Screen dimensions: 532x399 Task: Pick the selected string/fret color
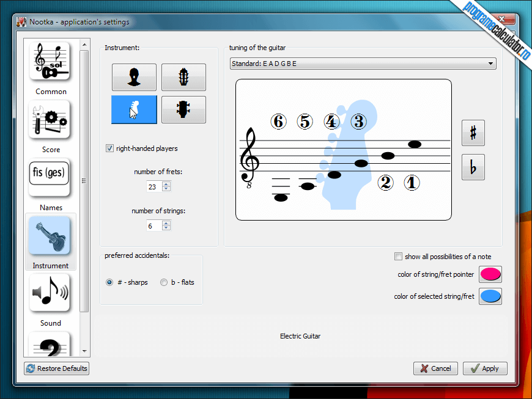point(490,296)
